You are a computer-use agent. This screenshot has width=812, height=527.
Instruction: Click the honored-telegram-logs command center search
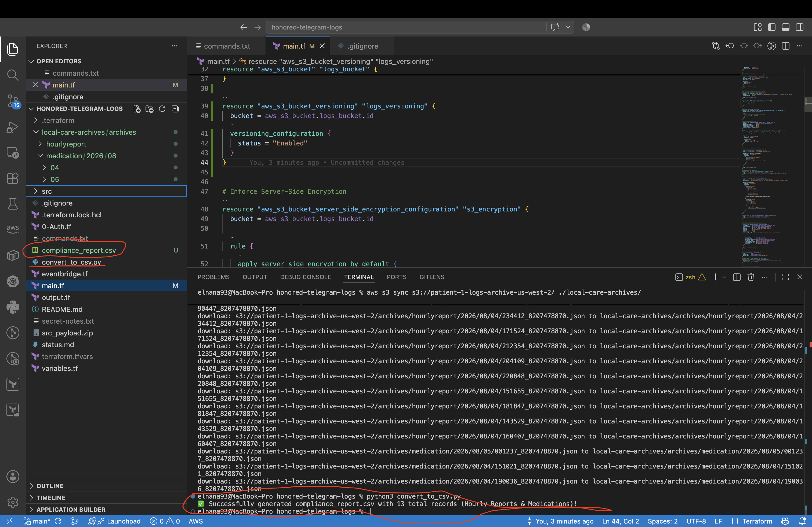coord(406,27)
